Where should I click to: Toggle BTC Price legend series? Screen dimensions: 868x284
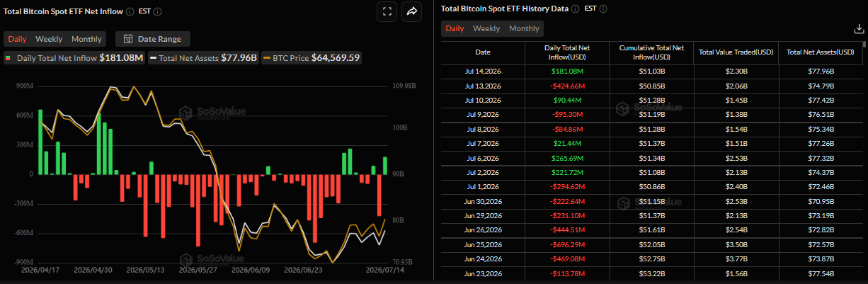[312, 58]
